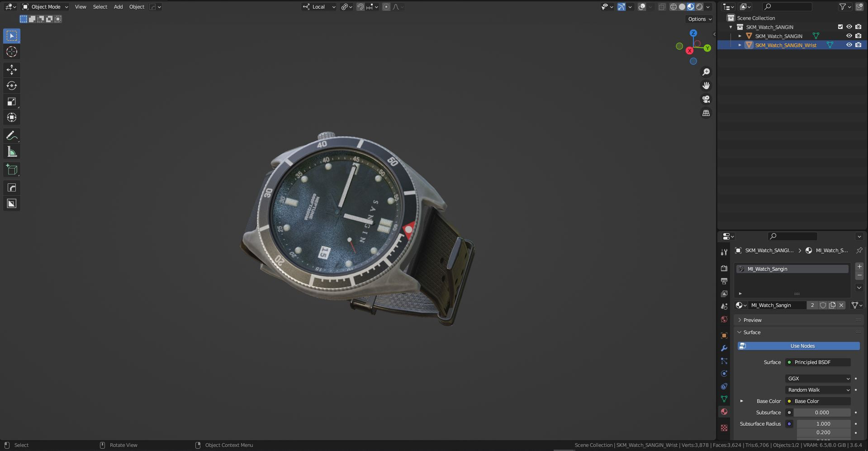This screenshot has height=451, width=868.
Task: Expand the Base Color node triangle
Action: (741, 401)
